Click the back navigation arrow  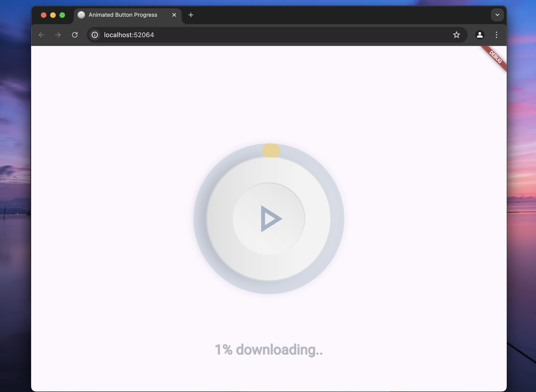click(42, 35)
